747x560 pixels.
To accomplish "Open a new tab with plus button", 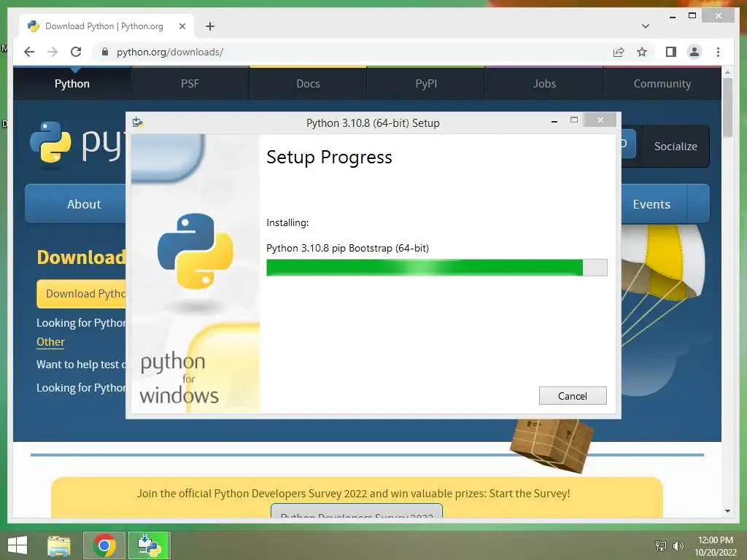I will point(210,26).
